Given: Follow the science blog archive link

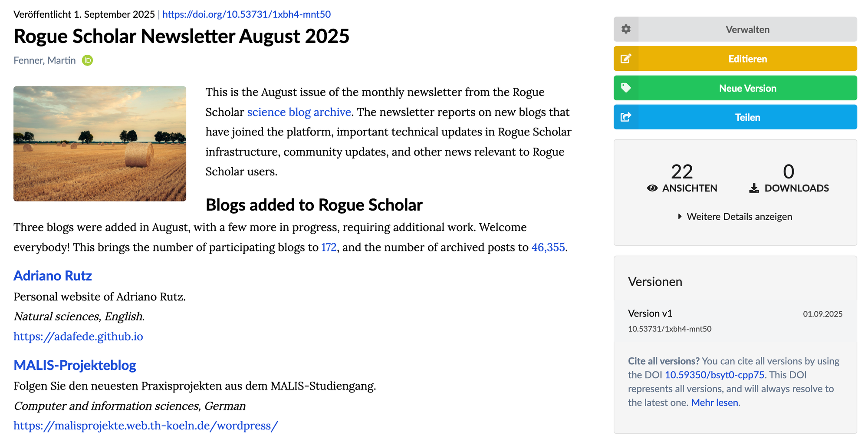Looking at the screenshot, I should (299, 112).
